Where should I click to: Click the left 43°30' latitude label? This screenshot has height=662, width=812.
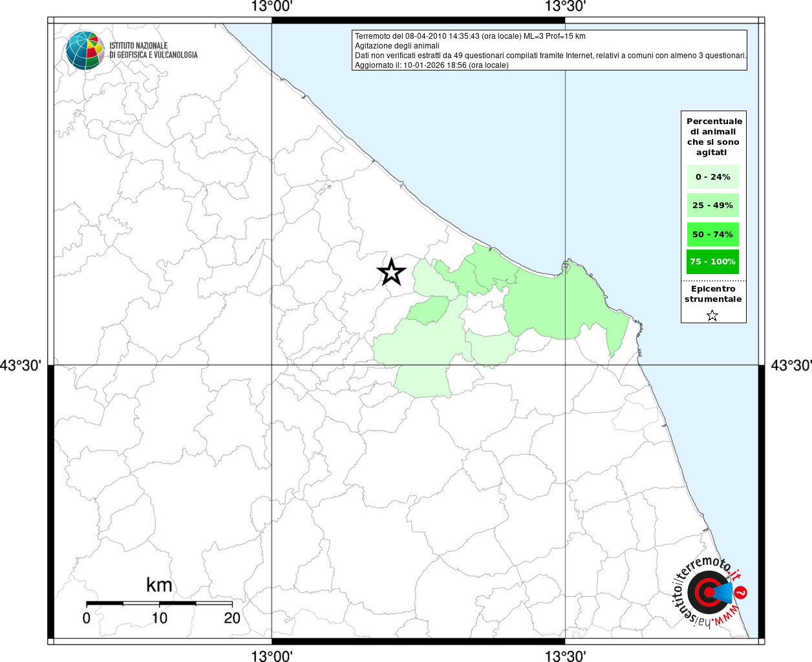click(21, 366)
